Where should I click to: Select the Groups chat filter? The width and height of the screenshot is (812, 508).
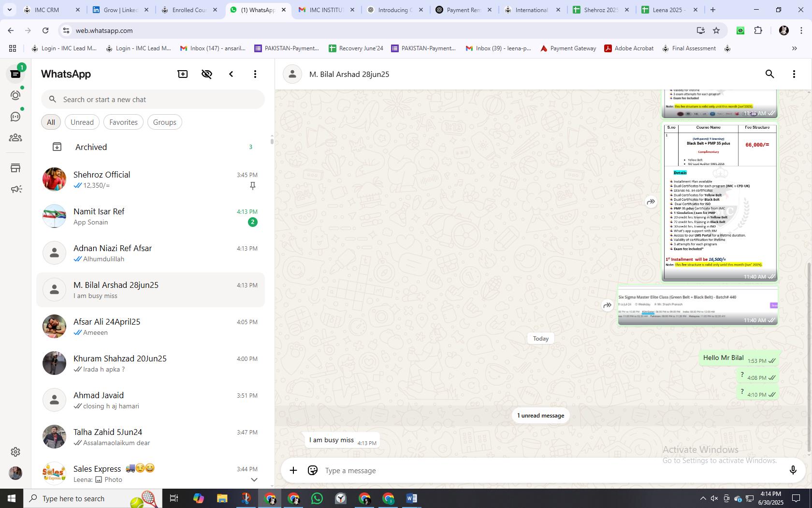point(165,122)
